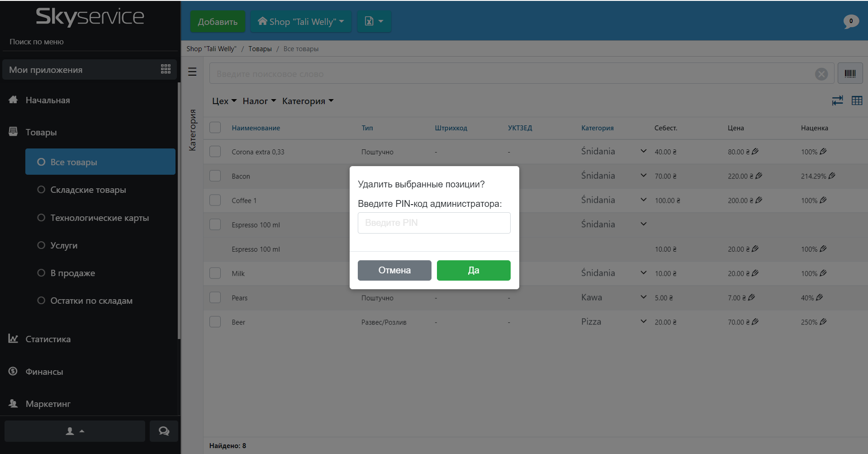This screenshot has height=454, width=868.
Task: Select the Beer row checkbox
Action: tap(215, 322)
